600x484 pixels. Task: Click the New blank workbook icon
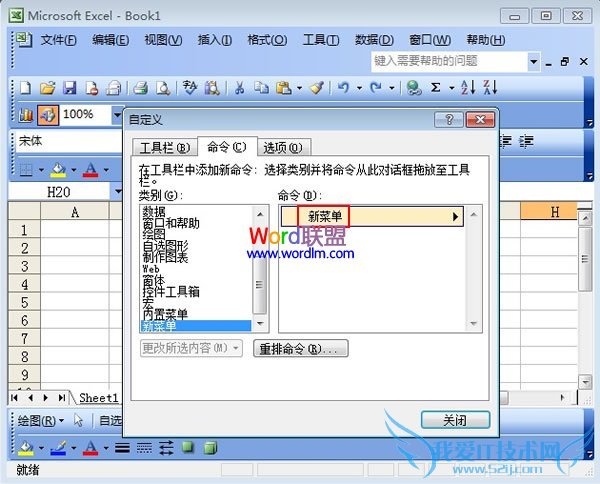[25, 88]
